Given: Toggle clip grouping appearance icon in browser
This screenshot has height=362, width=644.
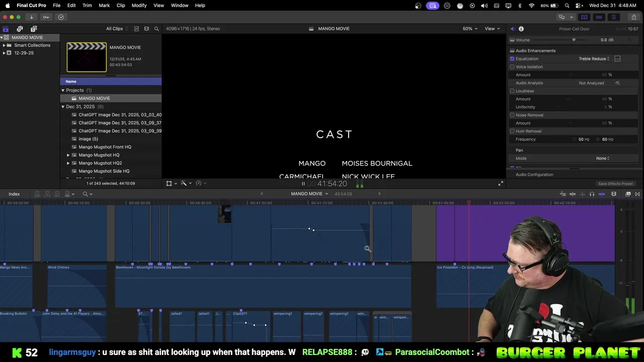Looking at the screenshot, I should tap(136, 29).
